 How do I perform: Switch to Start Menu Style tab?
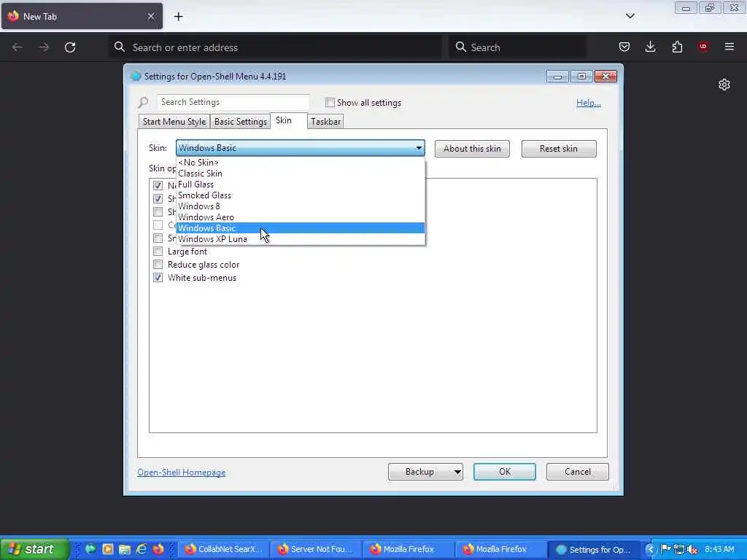[174, 122]
